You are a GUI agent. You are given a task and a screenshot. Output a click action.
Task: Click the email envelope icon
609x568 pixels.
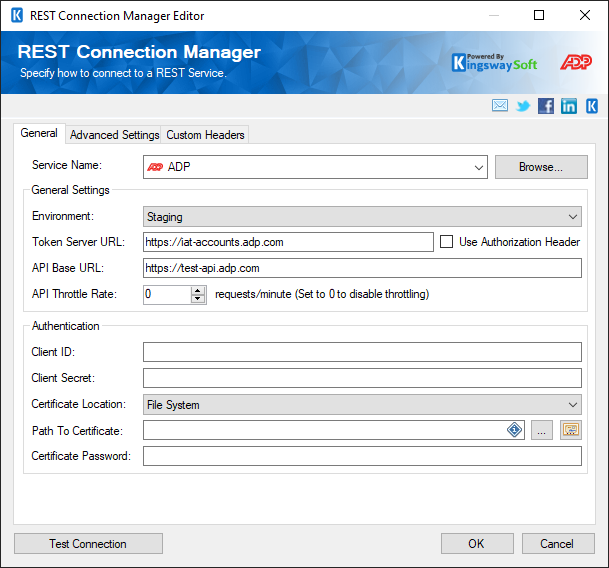pos(499,105)
